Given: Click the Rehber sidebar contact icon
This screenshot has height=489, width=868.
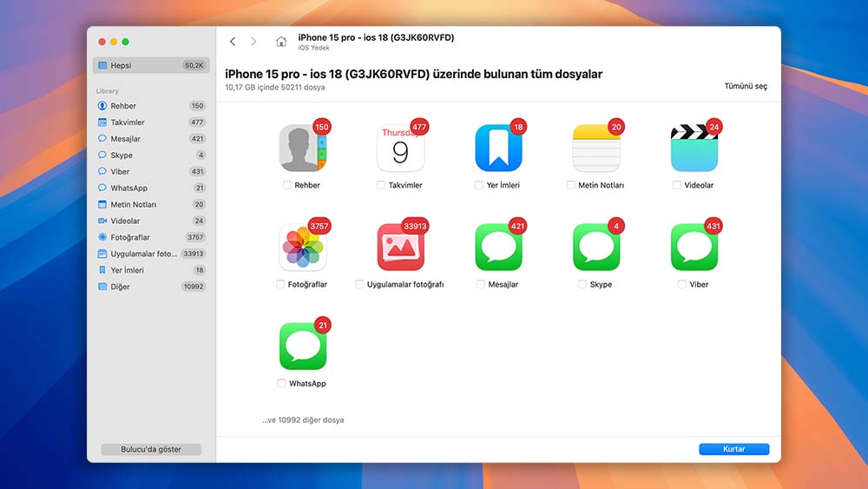Looking at the screenshot, I should (102, 106).
